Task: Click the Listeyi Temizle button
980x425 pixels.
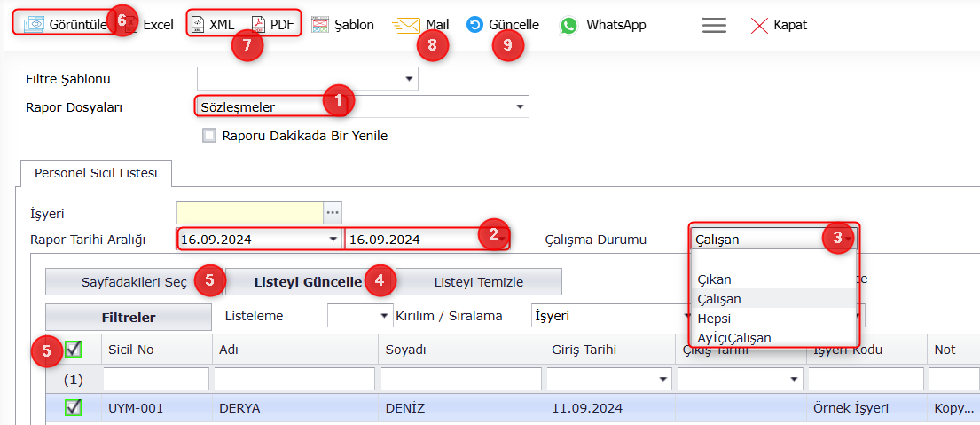Action: [x=479, y=282]
